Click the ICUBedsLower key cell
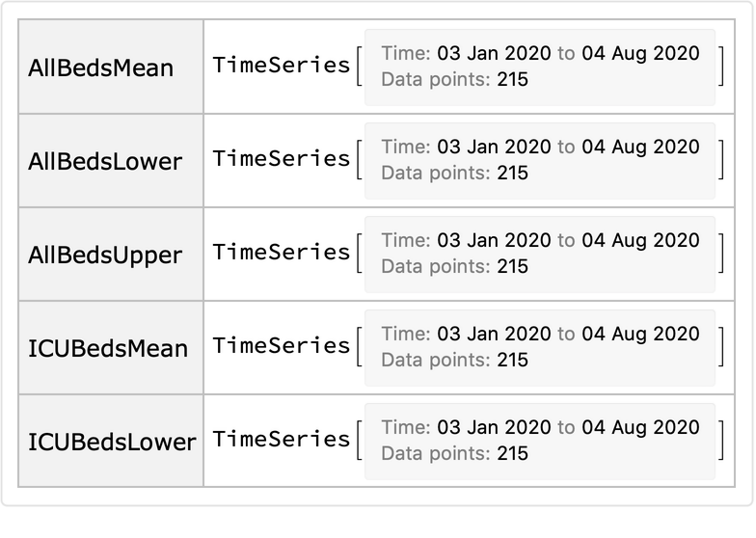The height and width of the screenshot is (538, 756). click(112, 442)
